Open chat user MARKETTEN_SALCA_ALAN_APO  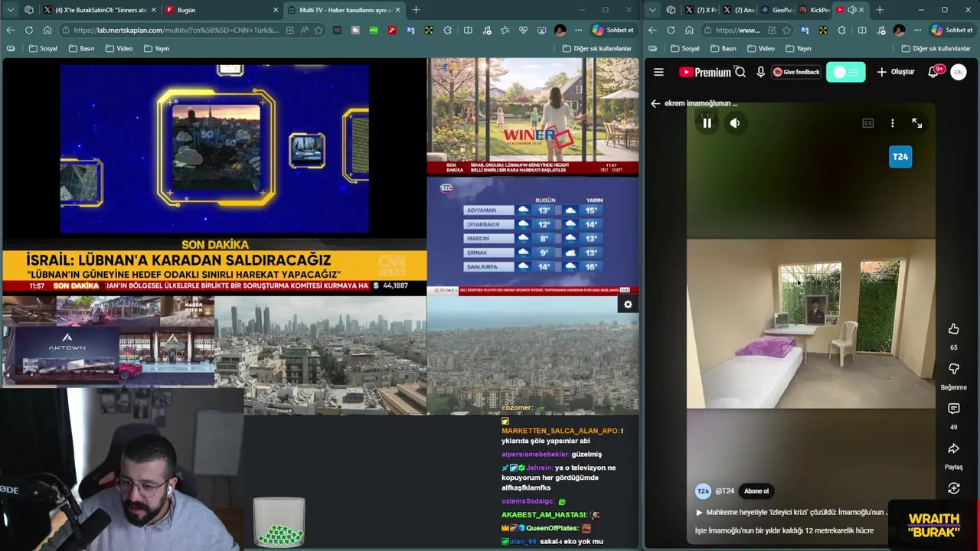pyautogui.click(x=560, y=431)
